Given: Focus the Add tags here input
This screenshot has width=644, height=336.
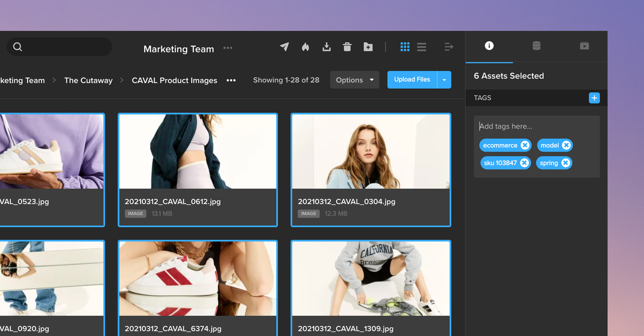Looking at the screenshot, I should click(536, 126).
